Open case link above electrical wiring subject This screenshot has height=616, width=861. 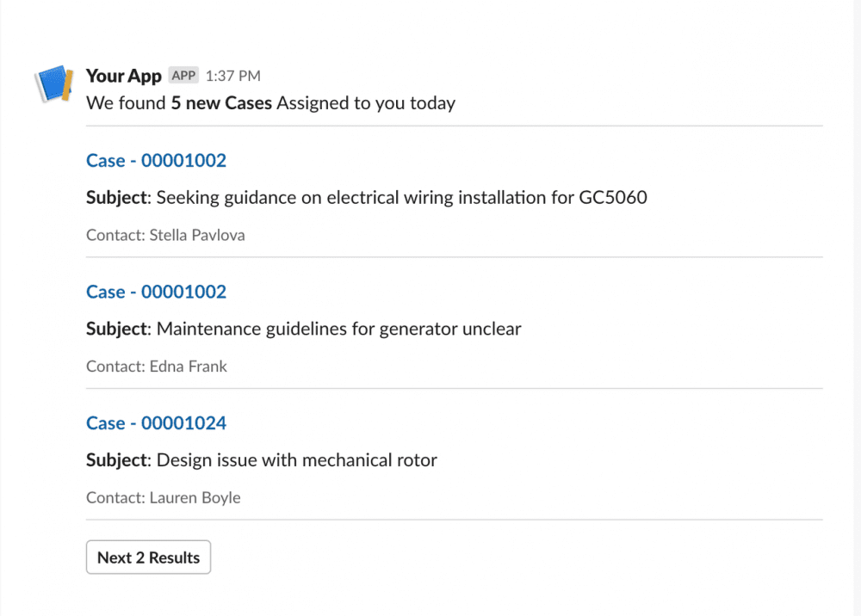(156, 160)
